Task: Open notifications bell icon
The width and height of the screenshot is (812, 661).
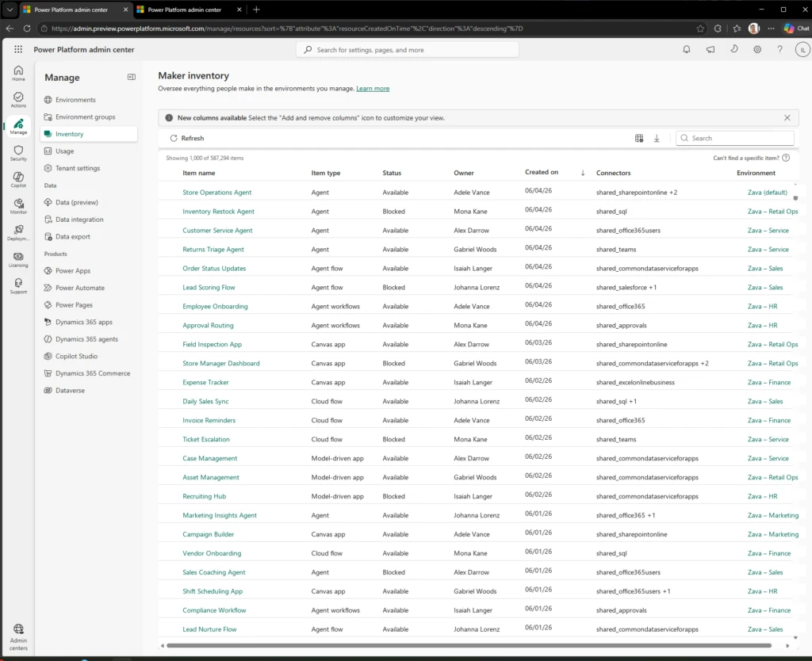Action: (686, 50)
